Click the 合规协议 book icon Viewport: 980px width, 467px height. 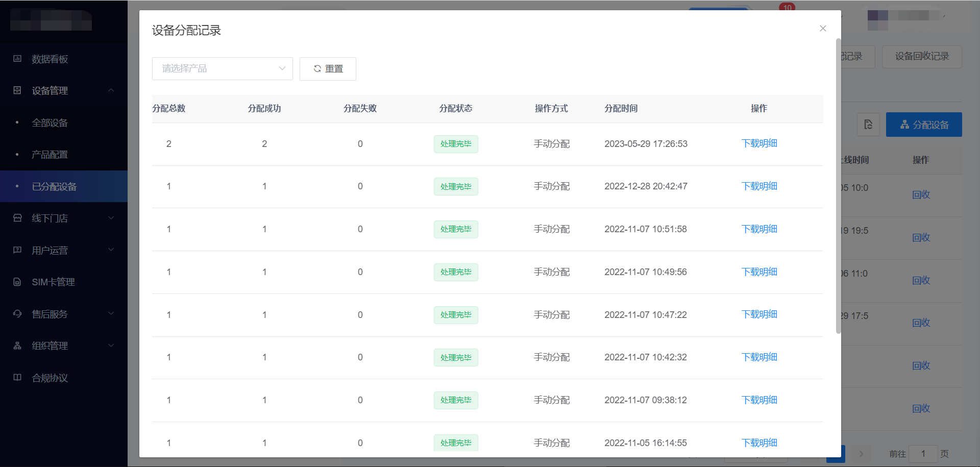coord(17,378)
